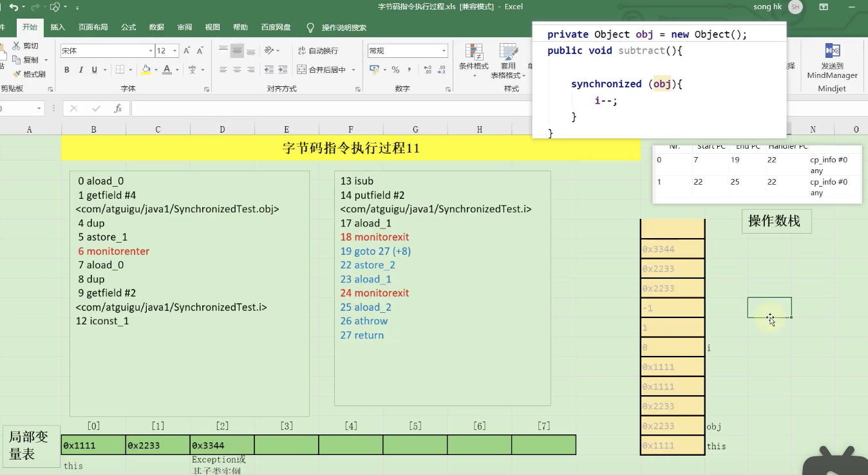Click the text orientation icon

pos(269,51)
